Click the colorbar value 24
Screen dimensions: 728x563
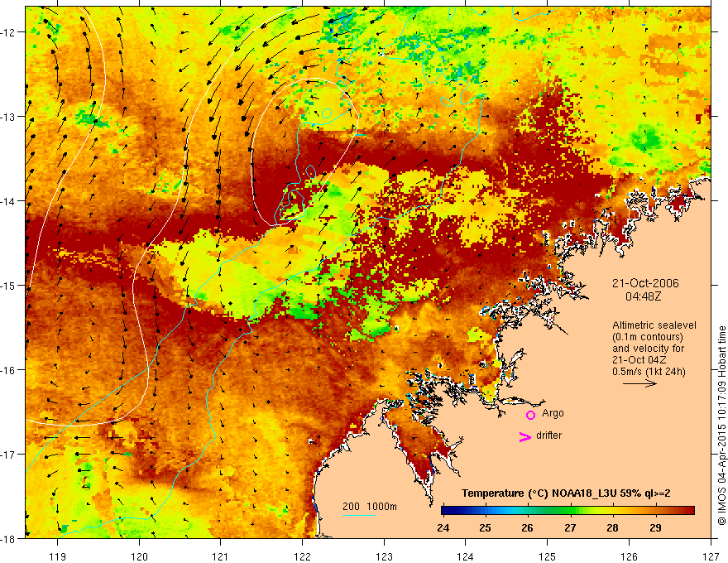coord(443,528)
